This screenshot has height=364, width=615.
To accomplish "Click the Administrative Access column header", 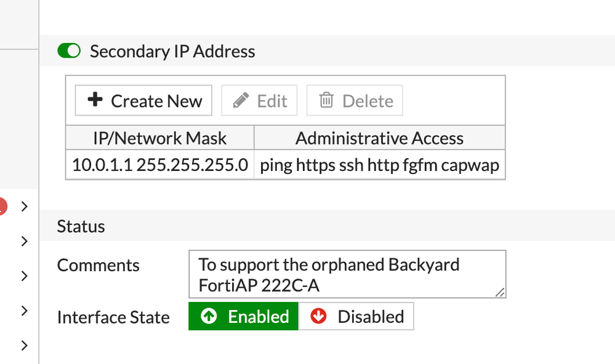I will [379, 138].
